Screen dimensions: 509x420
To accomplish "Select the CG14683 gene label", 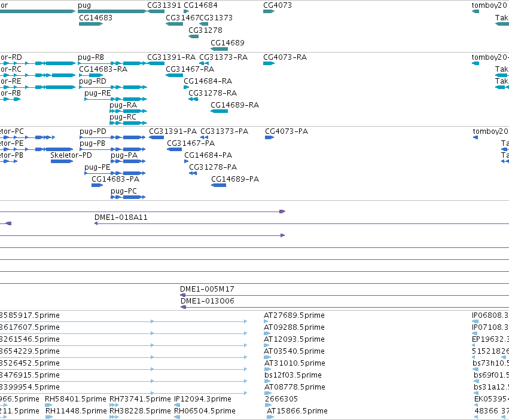I will click(x=96, y=18).
